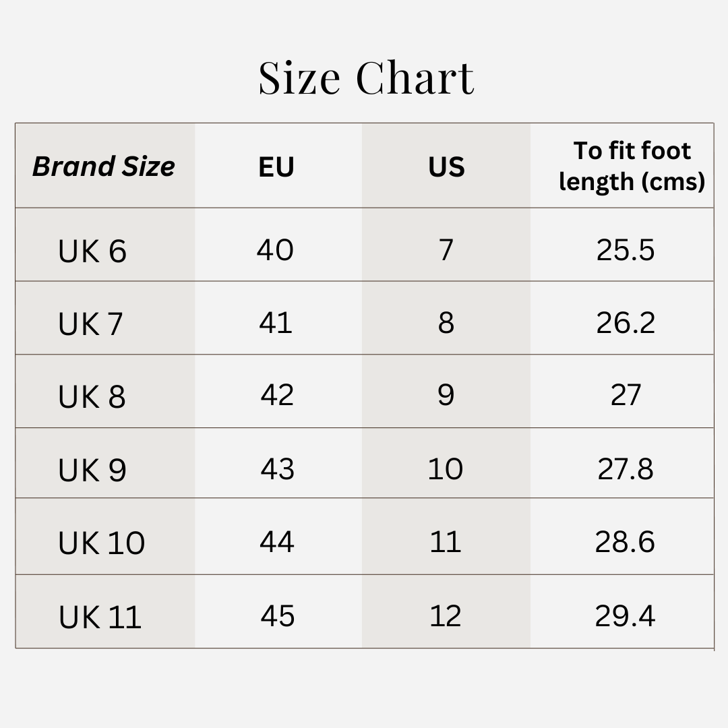The height and width of the screenshot is (728, 728).
Task: Select US size 12 cell
Action: click(x=446, y=615)
